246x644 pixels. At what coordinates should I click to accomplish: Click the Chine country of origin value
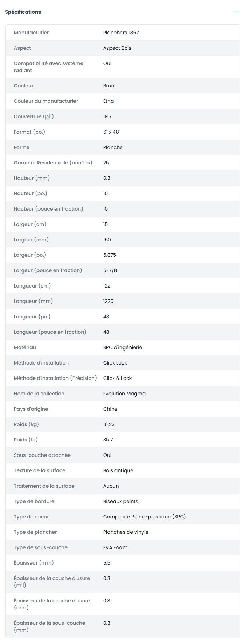point(110,409)
